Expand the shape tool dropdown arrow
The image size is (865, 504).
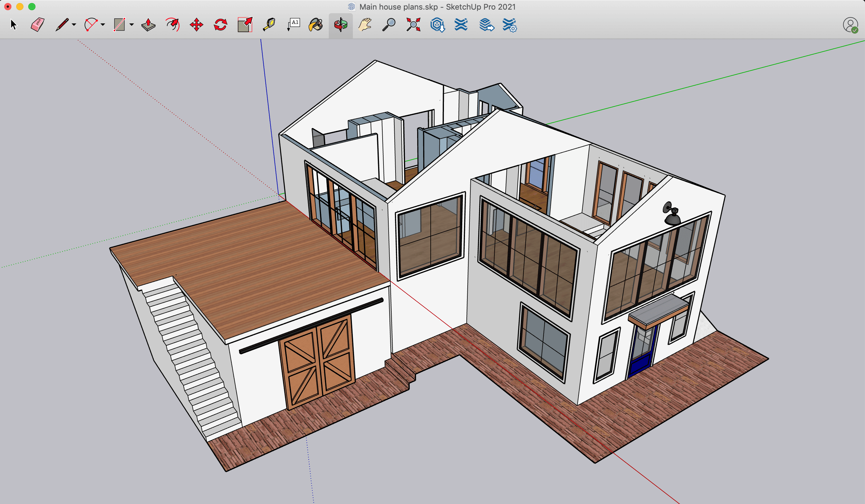[132, 25]
